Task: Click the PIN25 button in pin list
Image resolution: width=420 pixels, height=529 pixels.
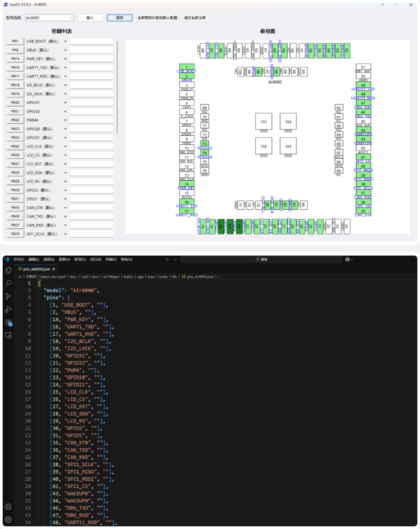Action: pyautogui.click(x=15, y=146)
